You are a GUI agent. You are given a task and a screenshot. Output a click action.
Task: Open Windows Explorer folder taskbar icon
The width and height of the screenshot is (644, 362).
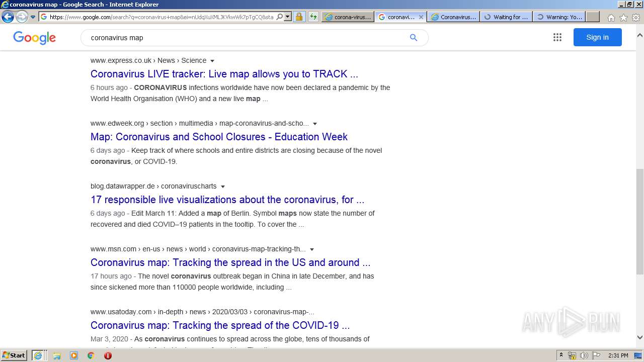tap(57, 355)
